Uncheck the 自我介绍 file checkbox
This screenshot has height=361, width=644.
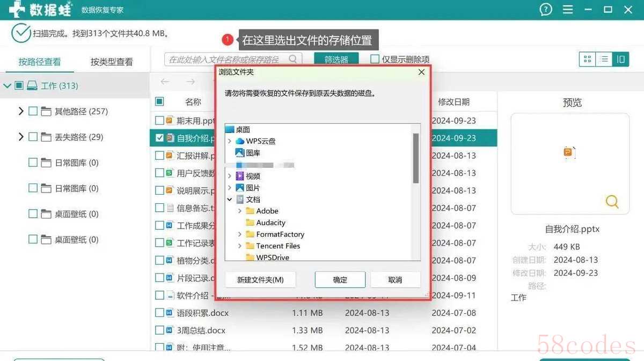pos(159,138)
